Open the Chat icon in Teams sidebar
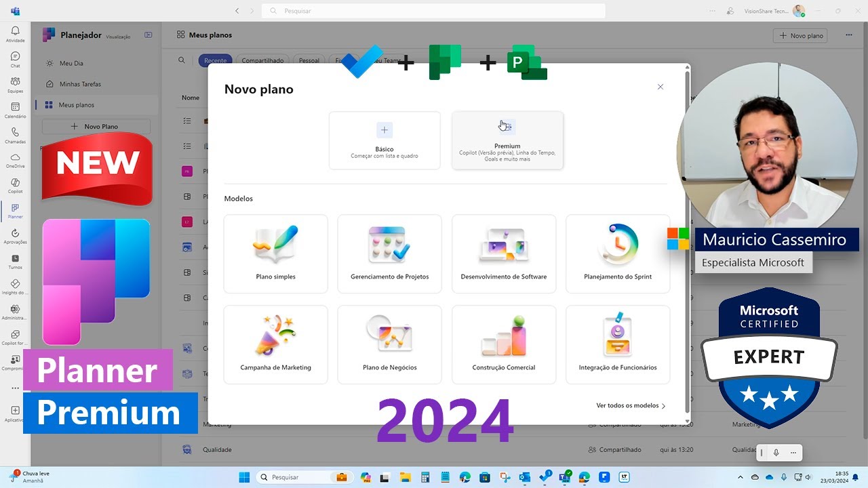The width and height of the screenshot is (868, 488). pyautogui.click(x=15, y=59)
